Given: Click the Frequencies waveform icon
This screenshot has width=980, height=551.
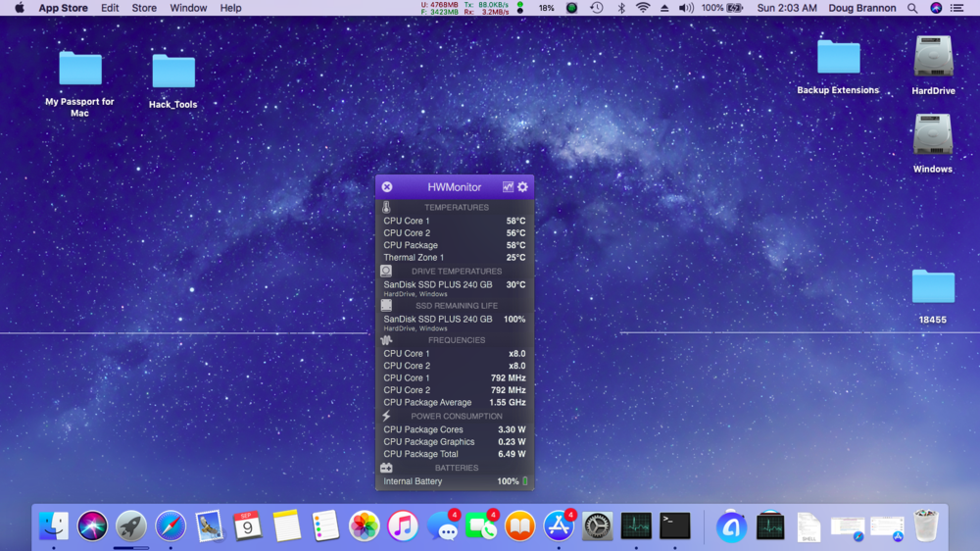Looking at the screenshot, I should click(386, 340).
